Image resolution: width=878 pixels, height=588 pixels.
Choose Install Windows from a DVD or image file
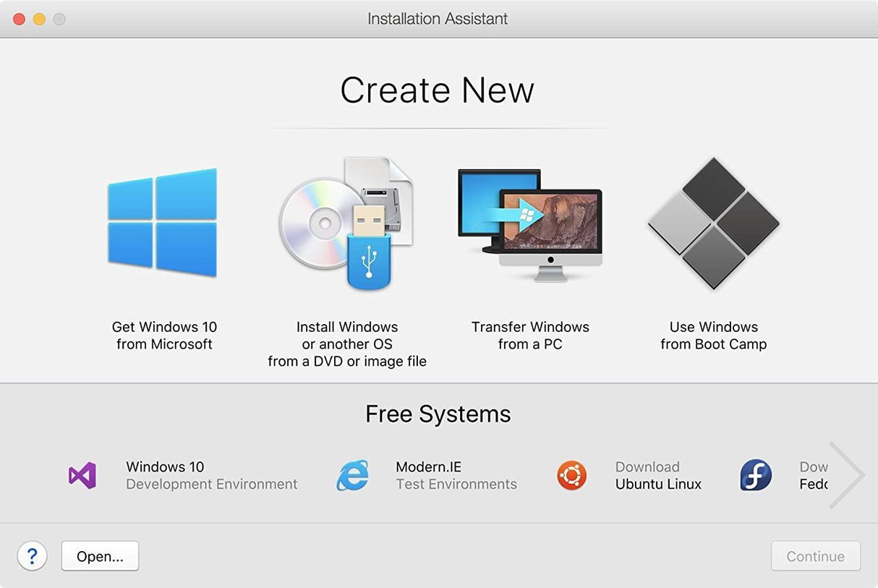point(347,344)
